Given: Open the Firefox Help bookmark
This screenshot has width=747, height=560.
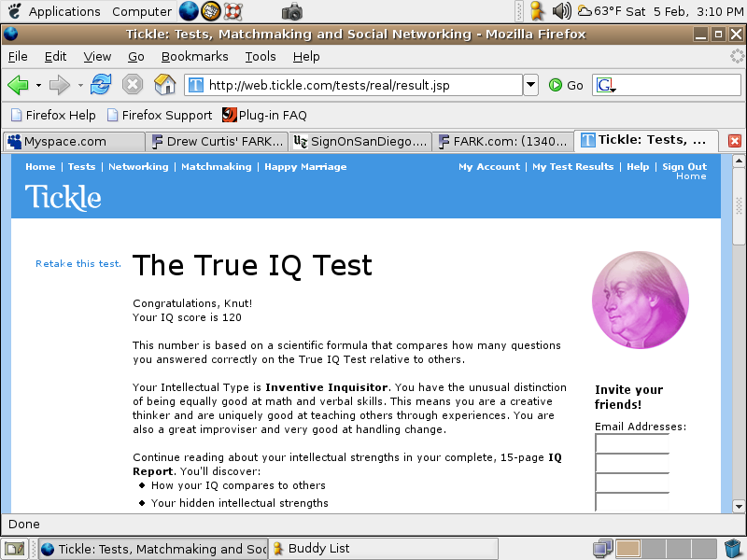Looking at the screenshot, I should 53,115.
